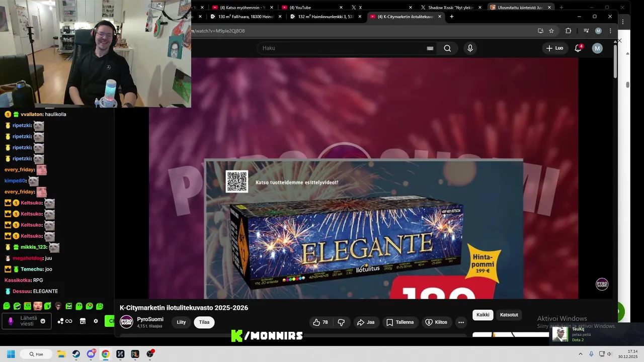Click the purple microphone icon in chat input
This screenshot has height=362, width=644.
tap(11, 321)
